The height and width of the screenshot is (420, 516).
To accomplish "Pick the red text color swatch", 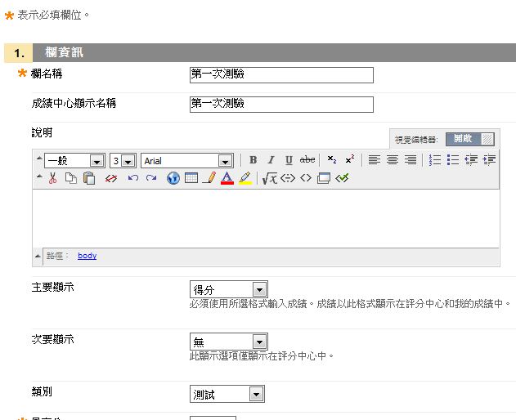I will click(227, 178).
